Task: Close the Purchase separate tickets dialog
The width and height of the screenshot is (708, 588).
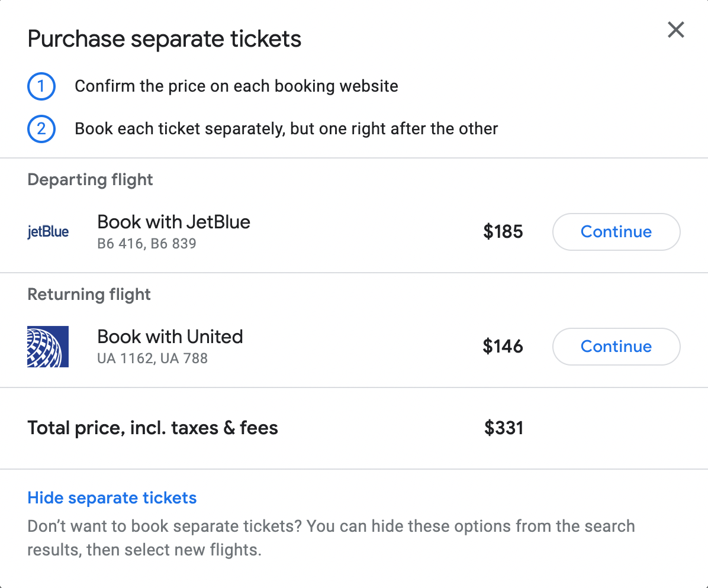Action: click(x=675, y=30)
